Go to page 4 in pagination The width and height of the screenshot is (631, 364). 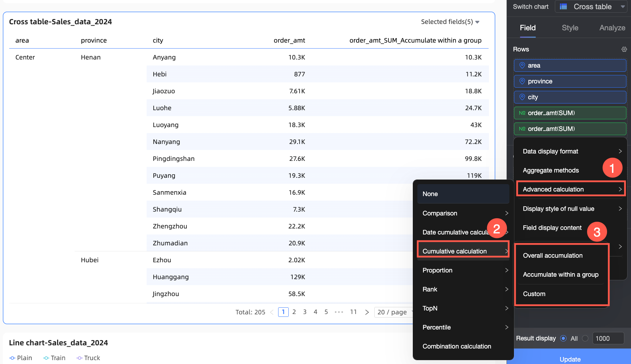pyautogui.click(x=315, y=312)
